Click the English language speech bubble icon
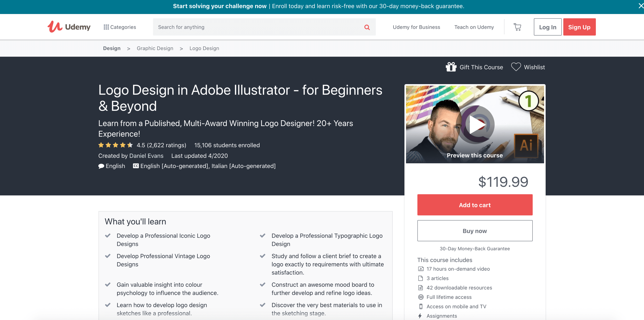 click(x=101, y=166)
